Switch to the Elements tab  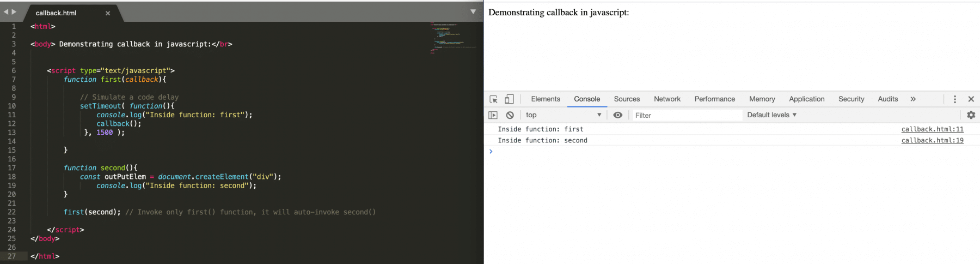(x=545, y=99)
